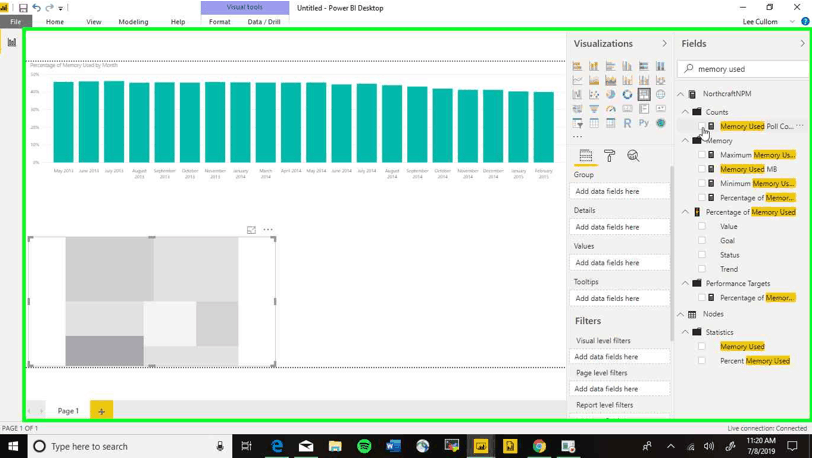Open the Analytics magnifier pane
Screen dimensions: 814x459
(633, 156)
